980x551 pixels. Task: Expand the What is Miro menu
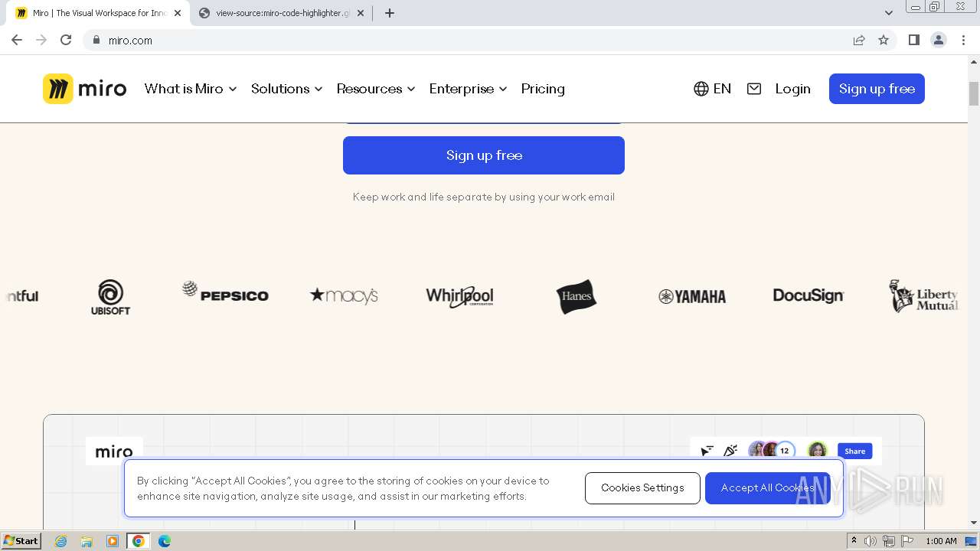[191, 89]
